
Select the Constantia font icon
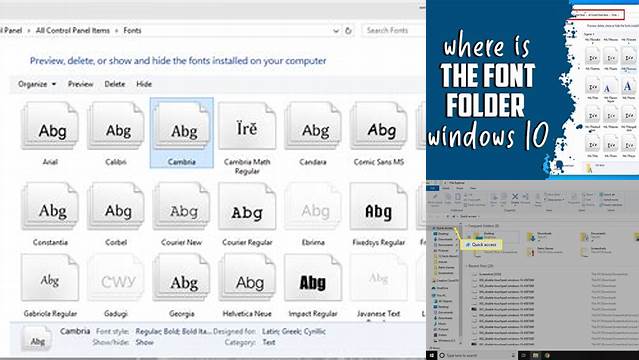[50, 206]
